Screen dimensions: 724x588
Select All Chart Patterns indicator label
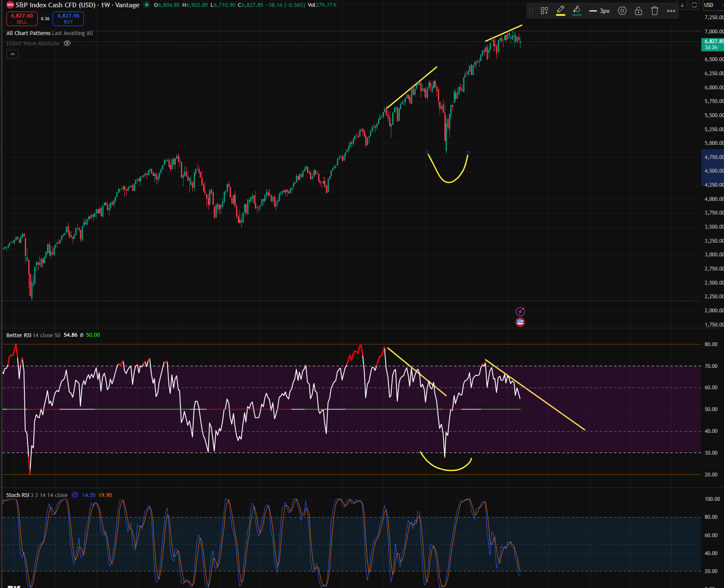tap(28, 33)
